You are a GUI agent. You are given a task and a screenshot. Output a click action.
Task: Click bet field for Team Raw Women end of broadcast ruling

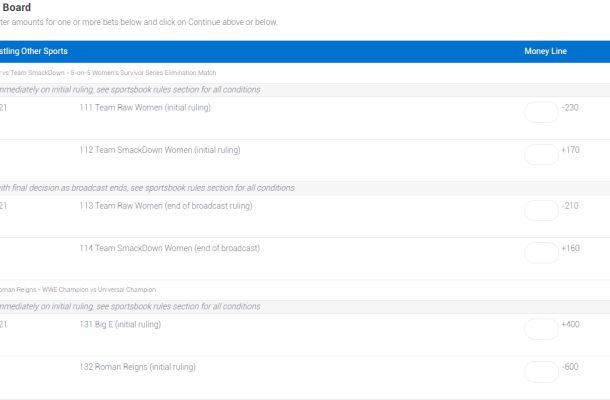coord(541,211)
